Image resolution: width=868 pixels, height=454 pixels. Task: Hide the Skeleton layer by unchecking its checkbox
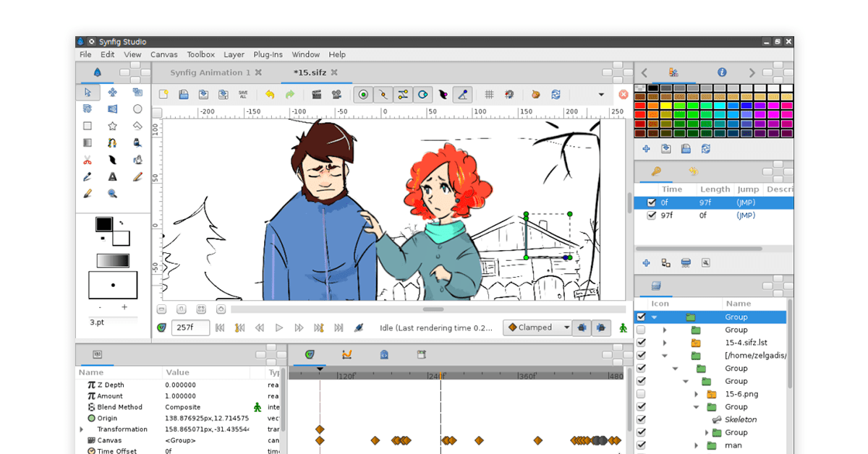(x=640, y=419)
